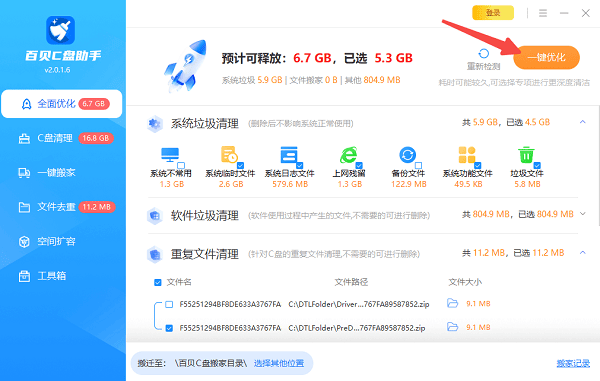The width and height of the screenshot is (600, 381).
Task: Check the 系统不常用 checkbox
Action: coord(181,165)
